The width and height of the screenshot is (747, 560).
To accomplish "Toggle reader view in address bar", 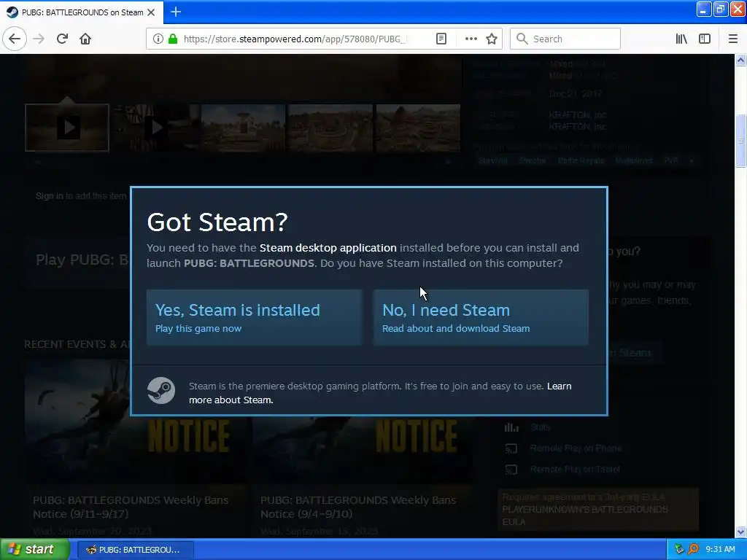I will click(441, 39).
